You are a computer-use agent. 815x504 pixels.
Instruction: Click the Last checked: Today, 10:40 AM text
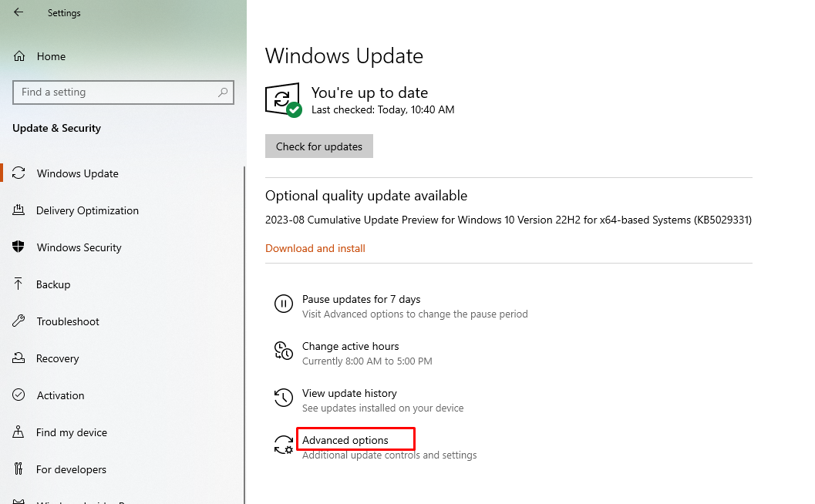point(382,109)
